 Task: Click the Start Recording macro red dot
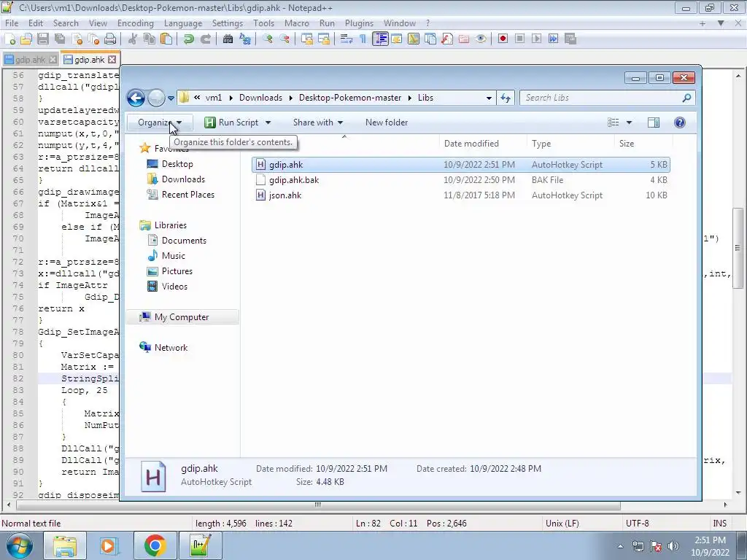click(x=503, y=39)
